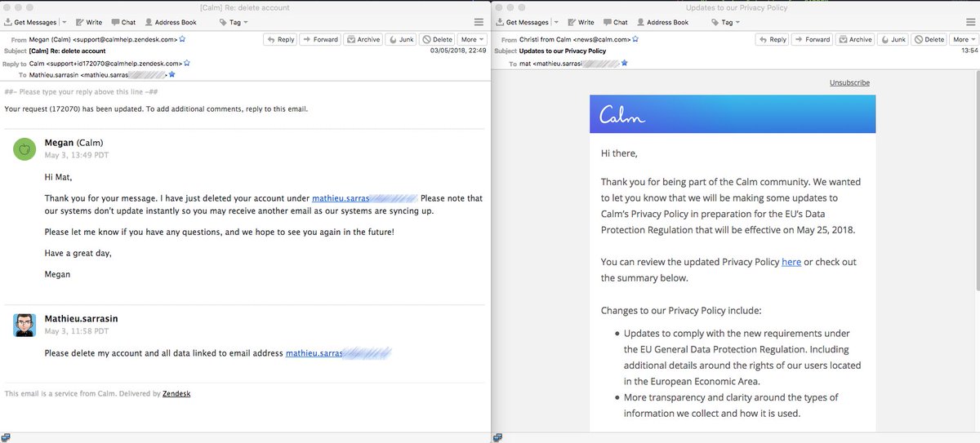The image size is (980, 443).
Task: Click Write in the delete account window
Action: tap(87, 22)
